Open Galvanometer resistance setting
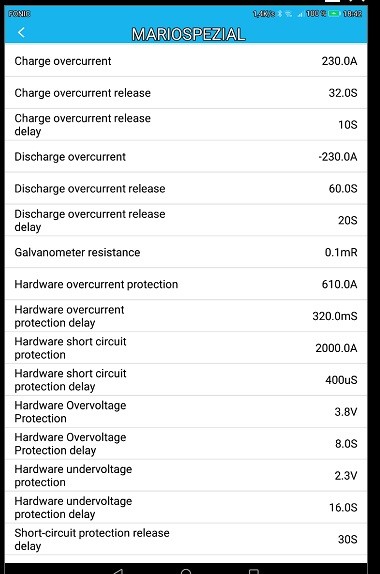380x574 pixels. [186, 252]
